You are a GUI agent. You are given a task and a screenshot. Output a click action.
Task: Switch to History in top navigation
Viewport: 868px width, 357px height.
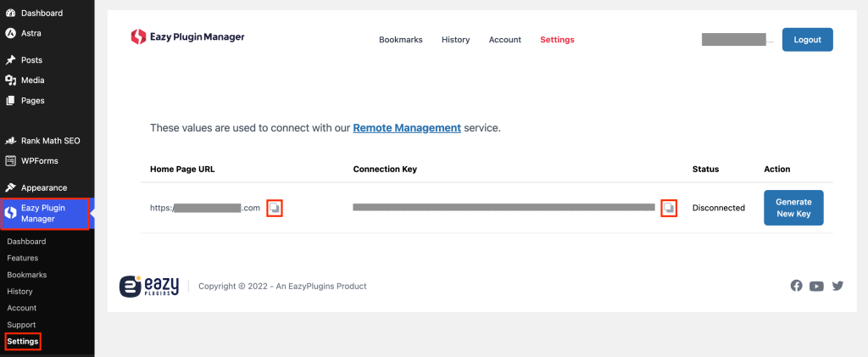[455, 40]
